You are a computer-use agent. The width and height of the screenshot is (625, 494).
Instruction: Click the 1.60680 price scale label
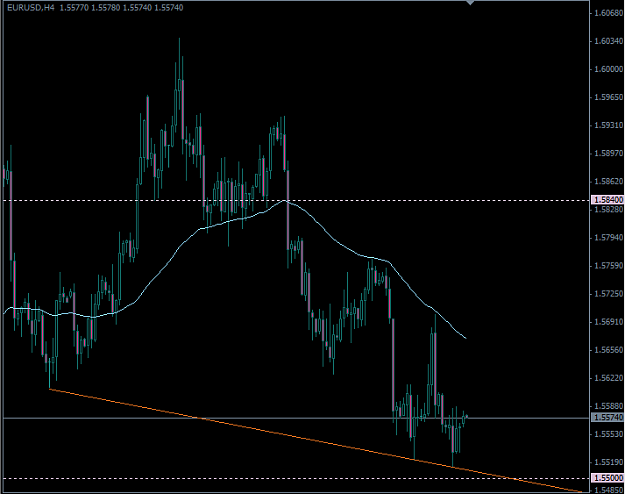[608, 13]
